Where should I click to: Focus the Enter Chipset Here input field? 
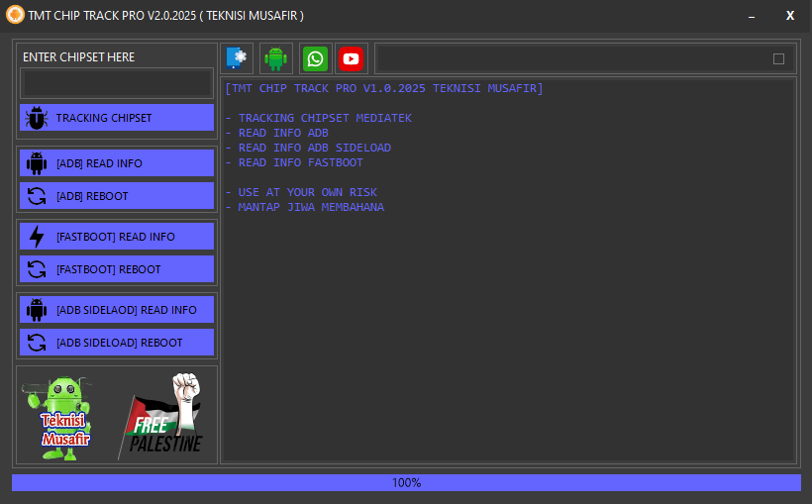117,83
